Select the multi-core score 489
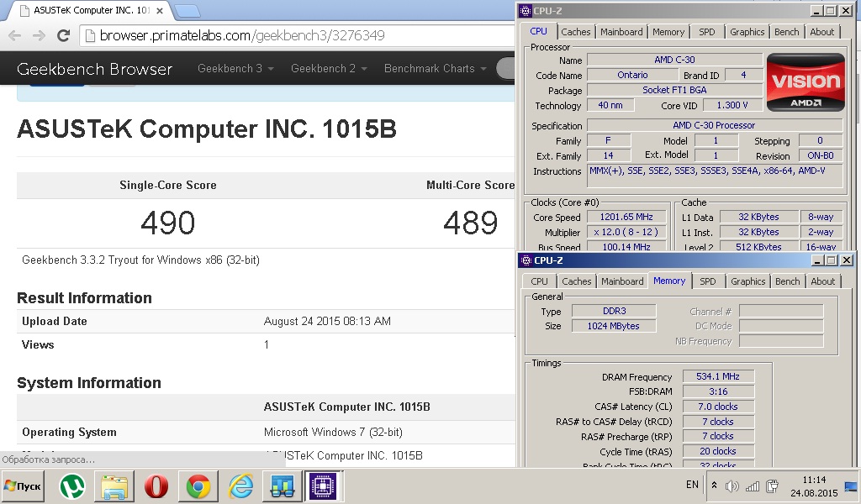This screenshot has width=861, height=504. point(471,223)
